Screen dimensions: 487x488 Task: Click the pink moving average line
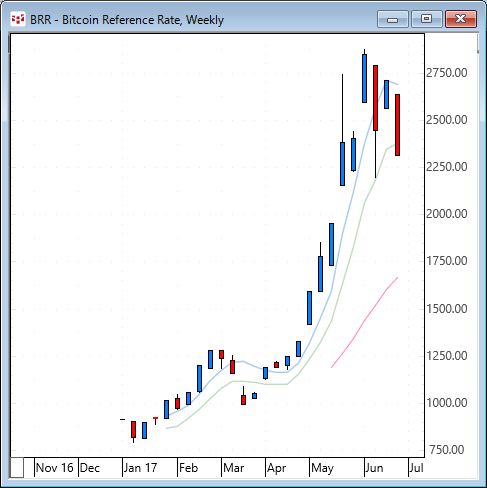365,321
